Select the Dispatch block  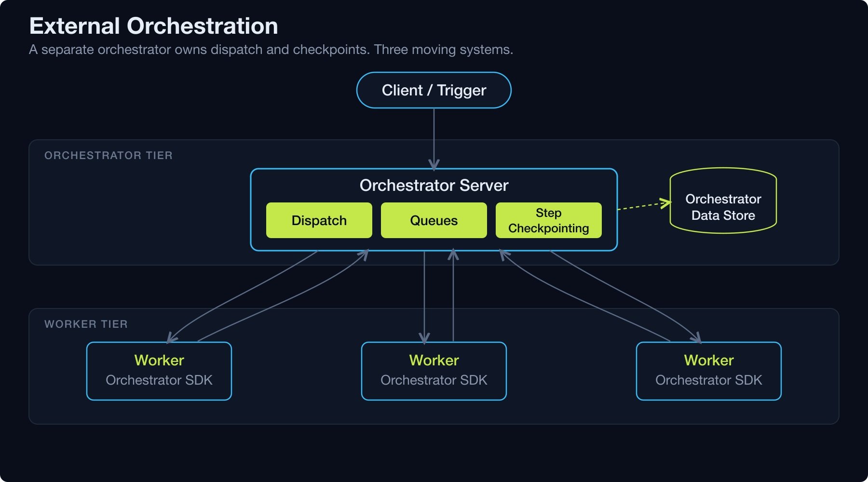point(319,220)
